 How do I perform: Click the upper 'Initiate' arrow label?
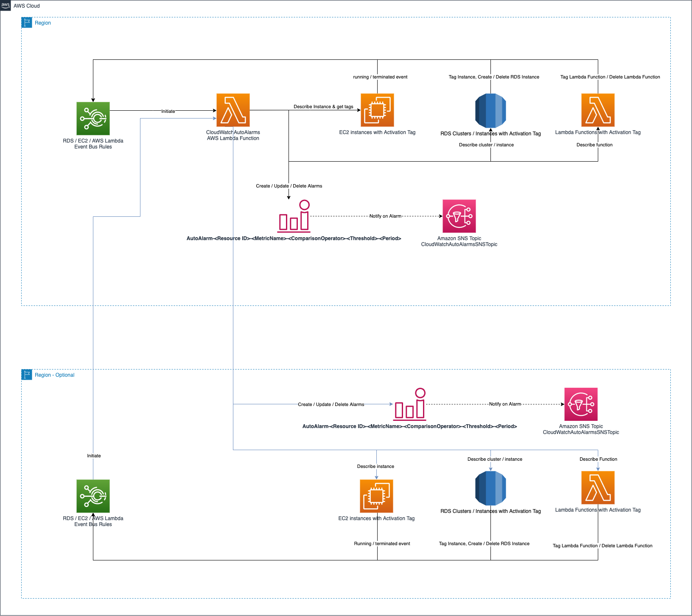tap(168, 111)
